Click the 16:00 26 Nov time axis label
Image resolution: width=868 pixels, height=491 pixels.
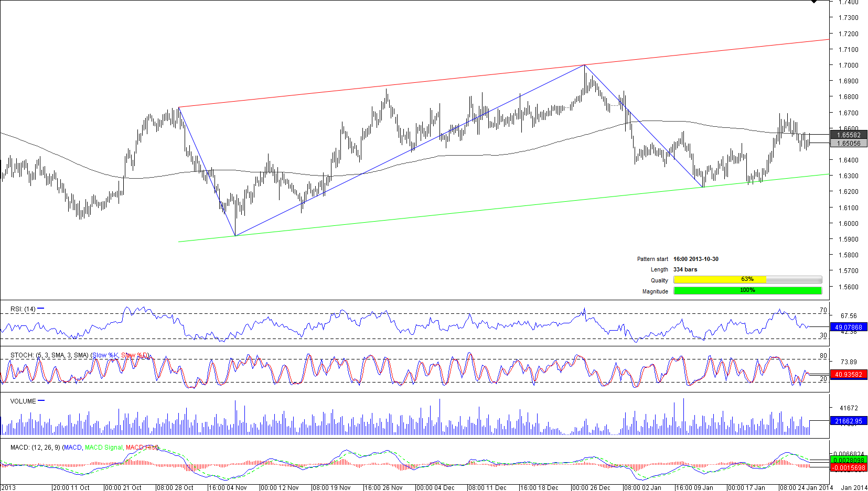click(x=384, y=487)
